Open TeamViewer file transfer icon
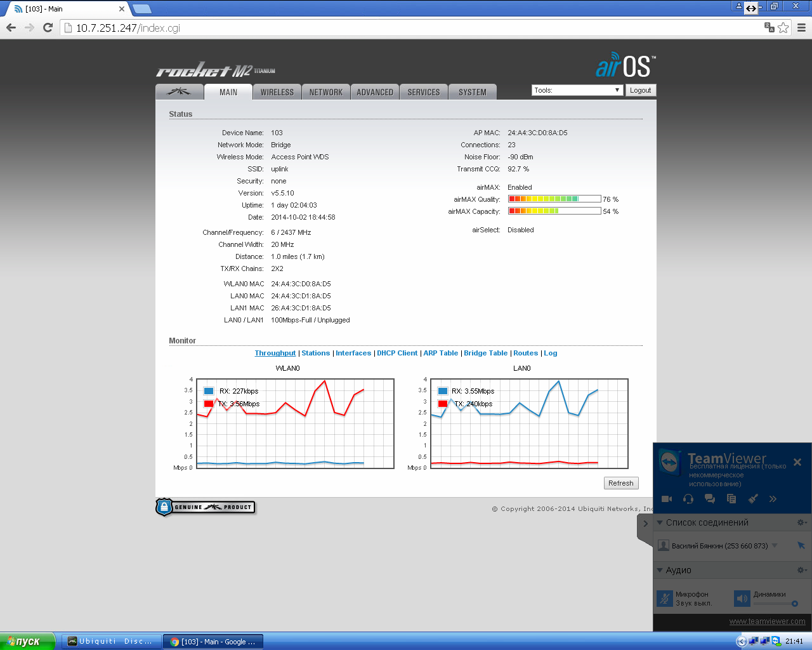Screen dimensions: 812x650 coord(731,499)
